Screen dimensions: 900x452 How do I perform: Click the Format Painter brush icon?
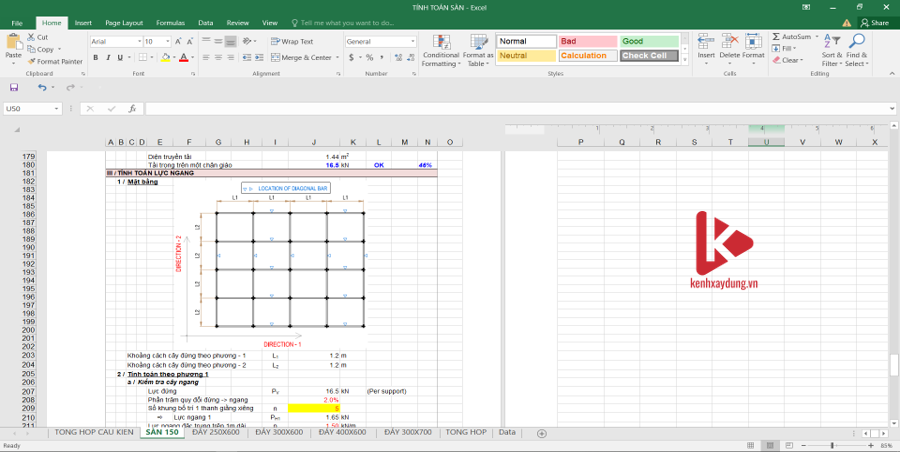32,61
